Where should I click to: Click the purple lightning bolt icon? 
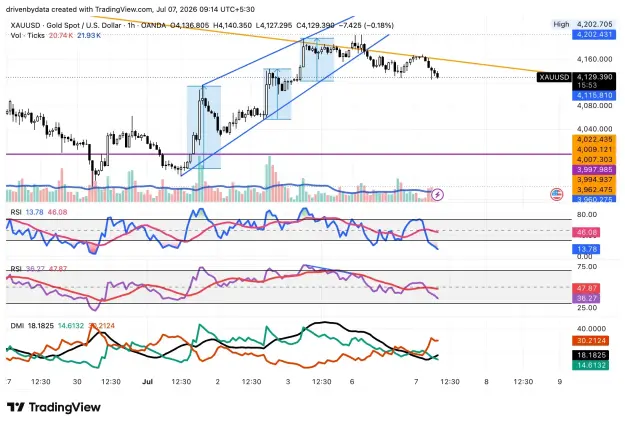[x=438, y=195]
